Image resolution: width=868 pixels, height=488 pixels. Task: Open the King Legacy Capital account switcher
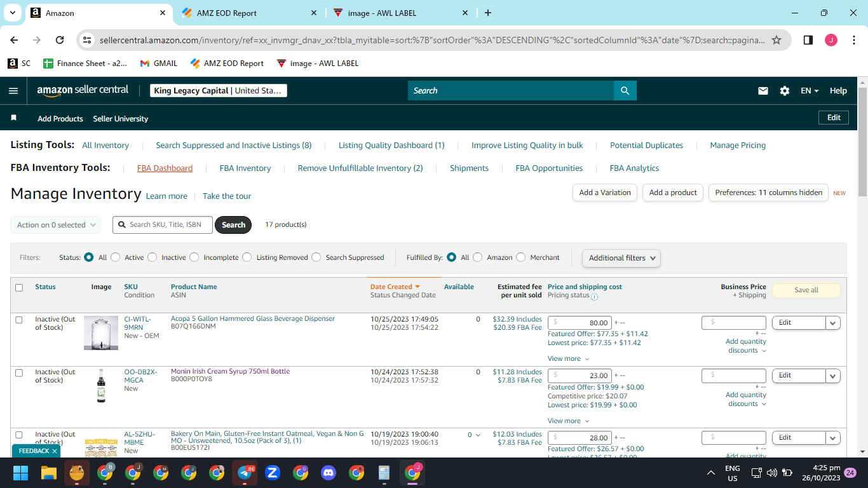(219, 91)
